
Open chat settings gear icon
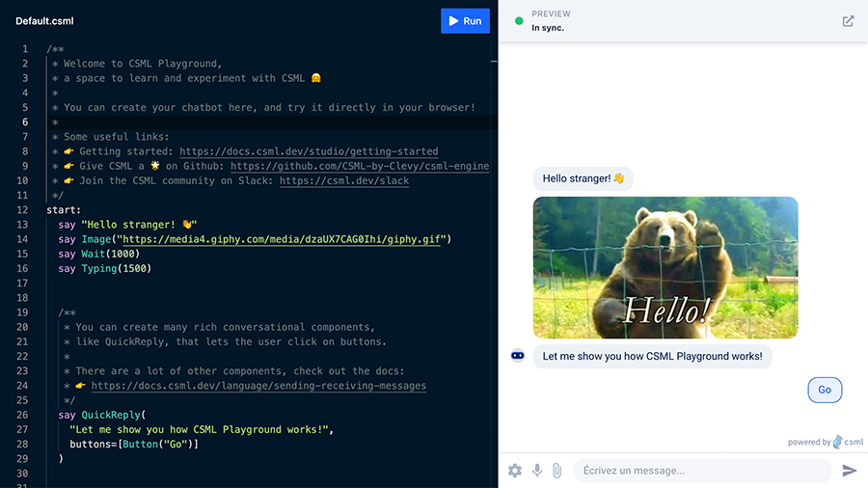[x=515, y=471]
